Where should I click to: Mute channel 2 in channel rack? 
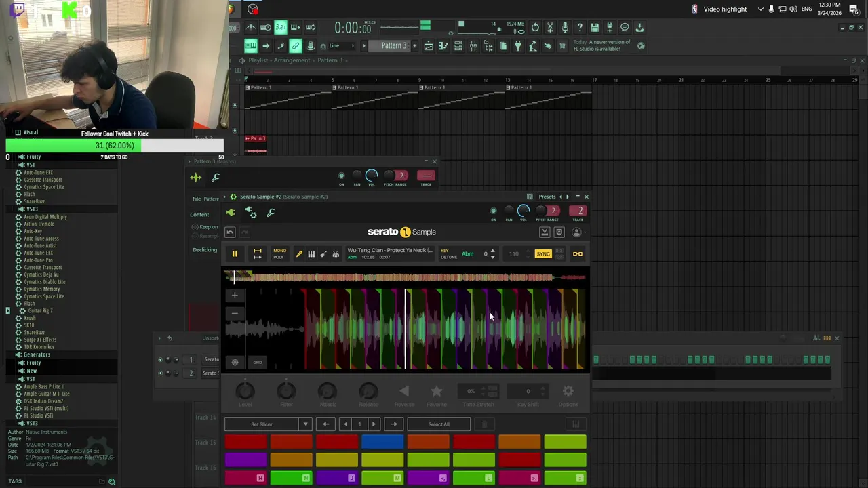pos(160,373)
